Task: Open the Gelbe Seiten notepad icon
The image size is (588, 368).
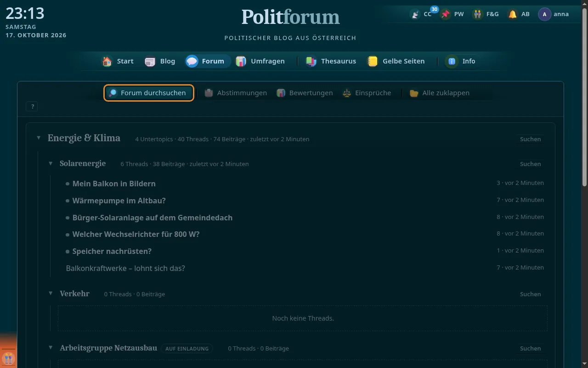Action: (373, 61)
